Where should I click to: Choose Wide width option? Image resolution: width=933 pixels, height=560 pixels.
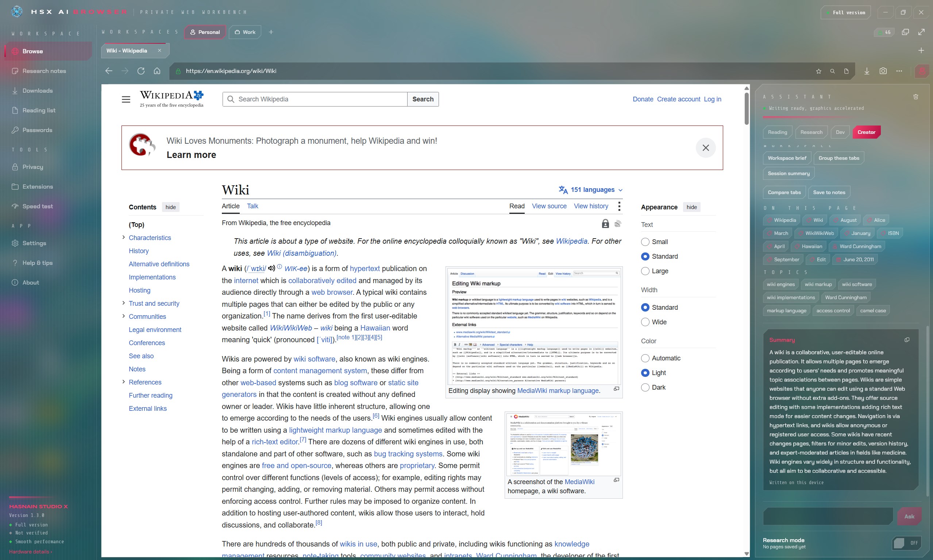coord(645,322)
